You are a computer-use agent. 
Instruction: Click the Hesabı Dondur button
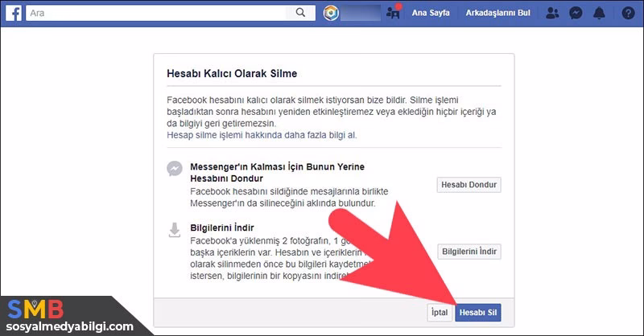(x=469, y=185)
